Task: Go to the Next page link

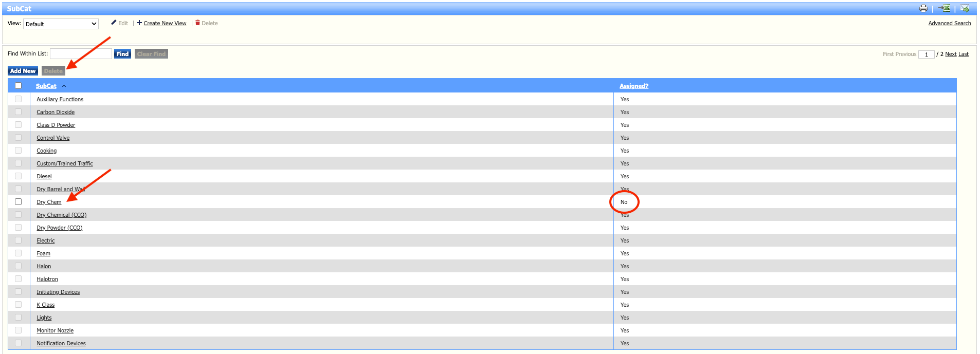Action: [951, 54]
